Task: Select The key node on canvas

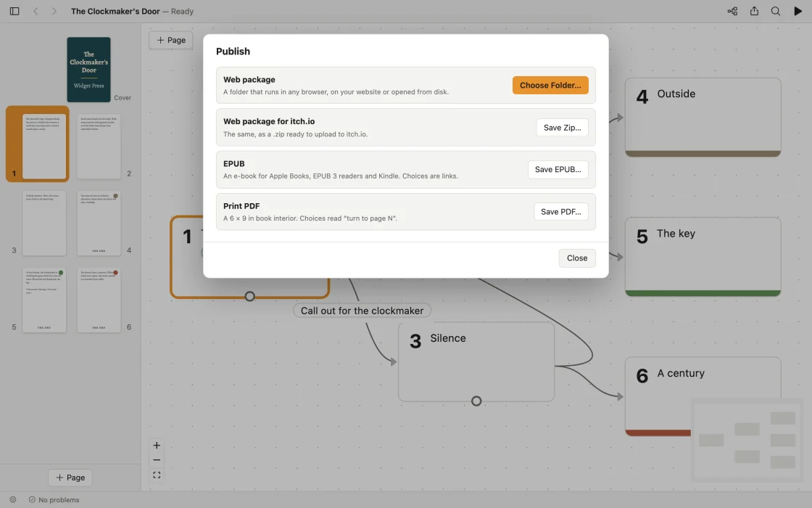Action: [x=703, y=257]
